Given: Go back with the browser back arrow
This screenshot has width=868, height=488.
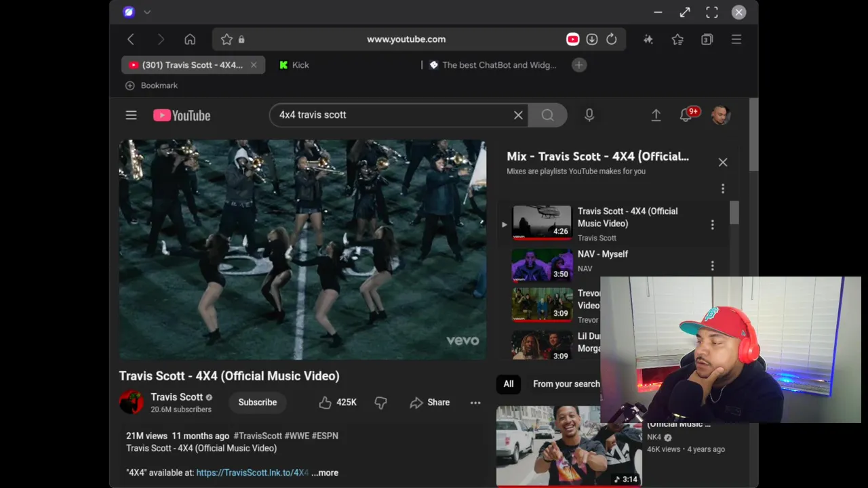Looking at the screenshot, I should (131, 39).
